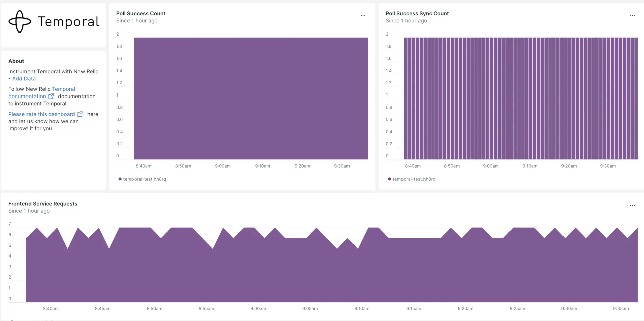Toggle temporal-test.hh8rq series in Poll Success Sync Count
The height and width of the screenshot is (321, 644).
414,179
